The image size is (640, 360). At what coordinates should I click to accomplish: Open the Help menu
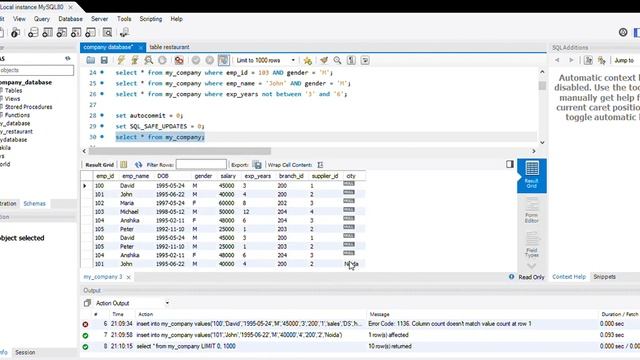pos(176,19)
